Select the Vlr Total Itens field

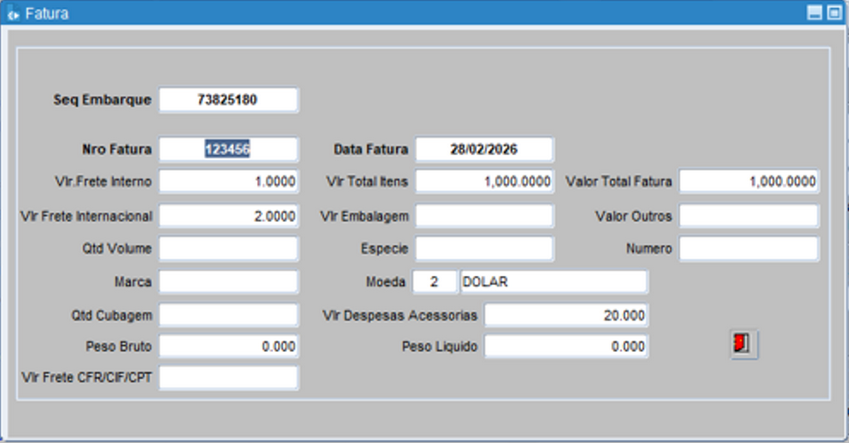point(484,182)
